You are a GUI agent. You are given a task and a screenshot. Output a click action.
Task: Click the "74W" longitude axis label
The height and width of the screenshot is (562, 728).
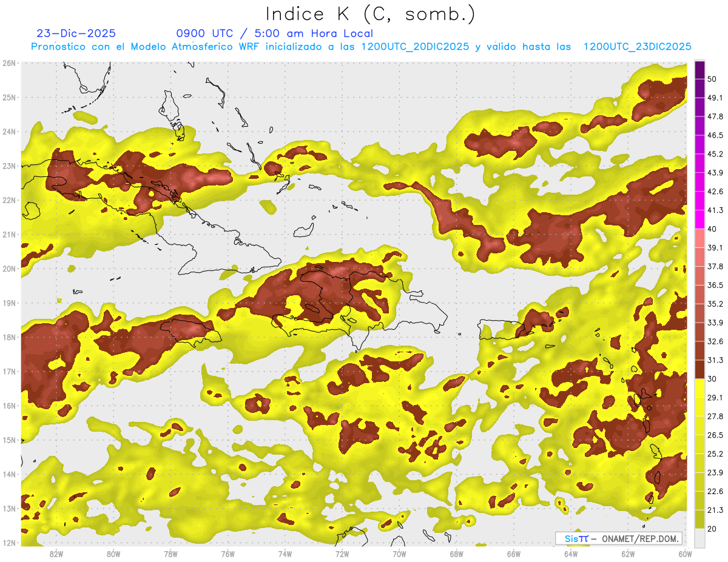pos(285,554)
